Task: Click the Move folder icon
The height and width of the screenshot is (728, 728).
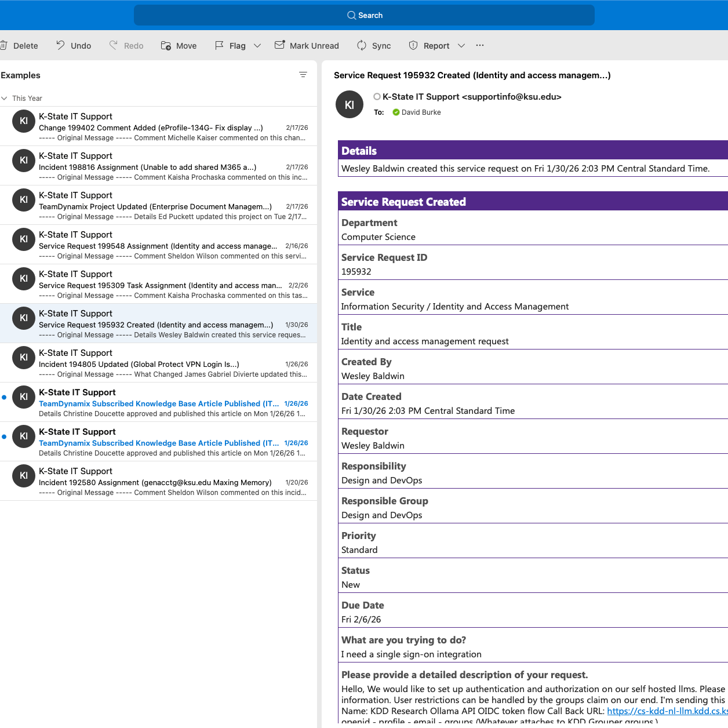Action: click(166, 45)
